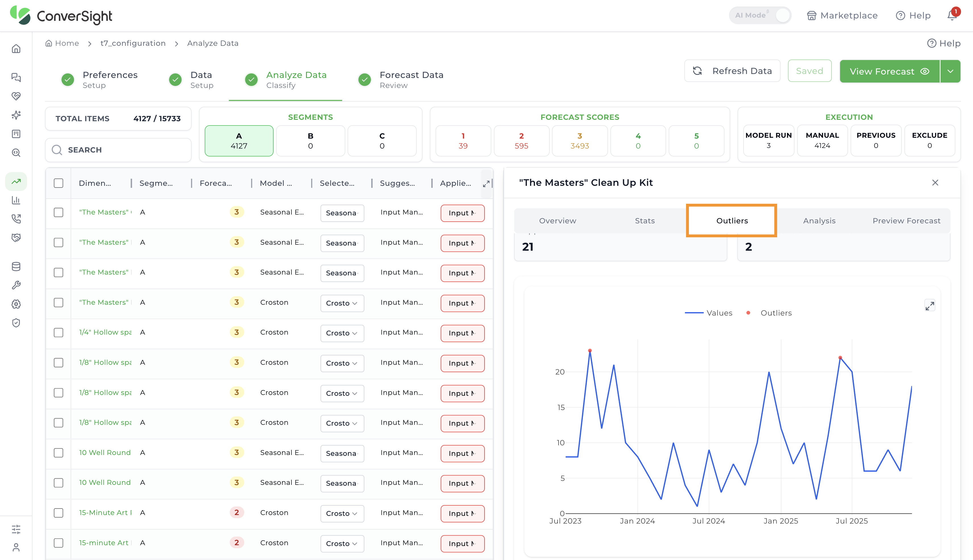Open Croston model dropdown for 1/4" Hollow row
This screenshot has width=973, height=560.
point(342,333)
